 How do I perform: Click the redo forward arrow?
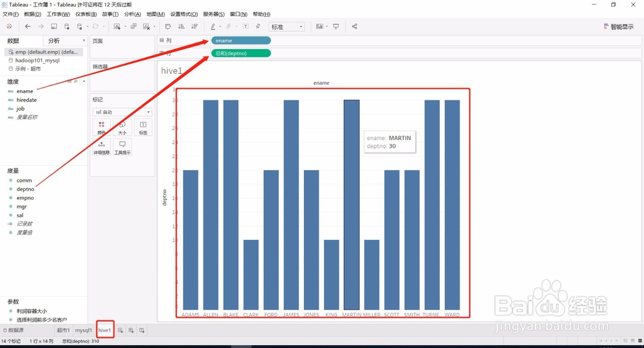pos(41,26)
